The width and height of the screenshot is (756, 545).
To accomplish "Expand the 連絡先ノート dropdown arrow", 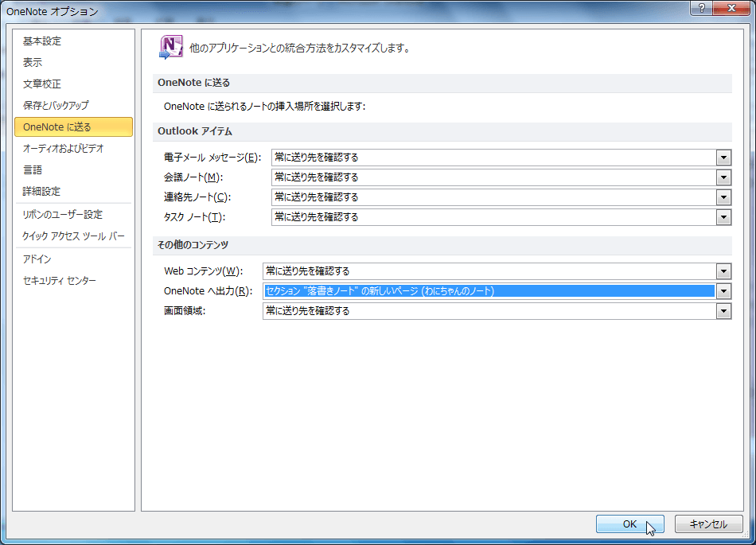I will (x=723, y=197).
